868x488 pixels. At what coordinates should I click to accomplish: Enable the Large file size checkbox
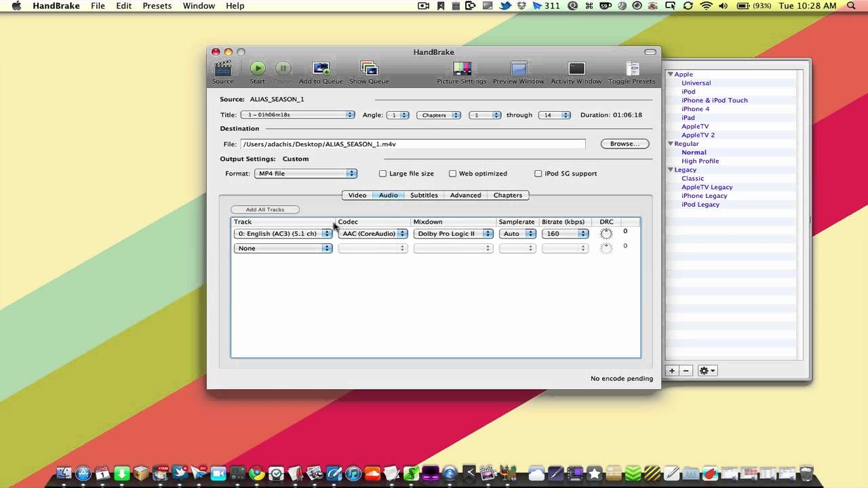pos(382,174)
